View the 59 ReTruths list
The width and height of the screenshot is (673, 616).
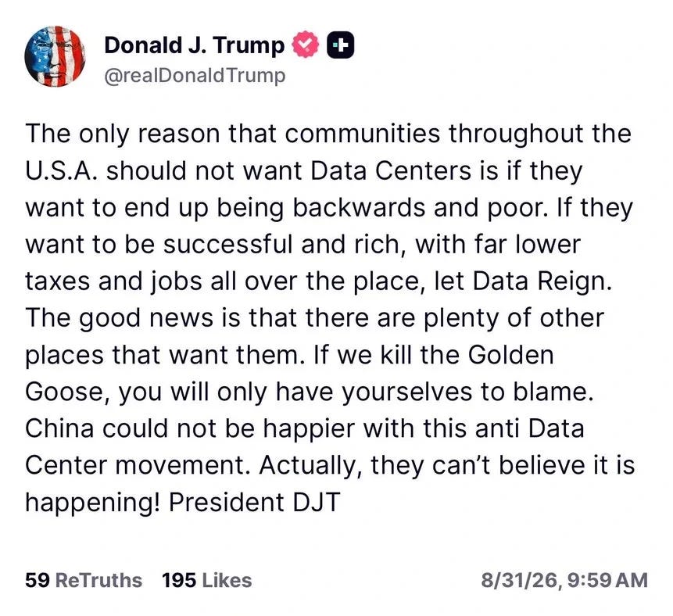tap(84, 580)
